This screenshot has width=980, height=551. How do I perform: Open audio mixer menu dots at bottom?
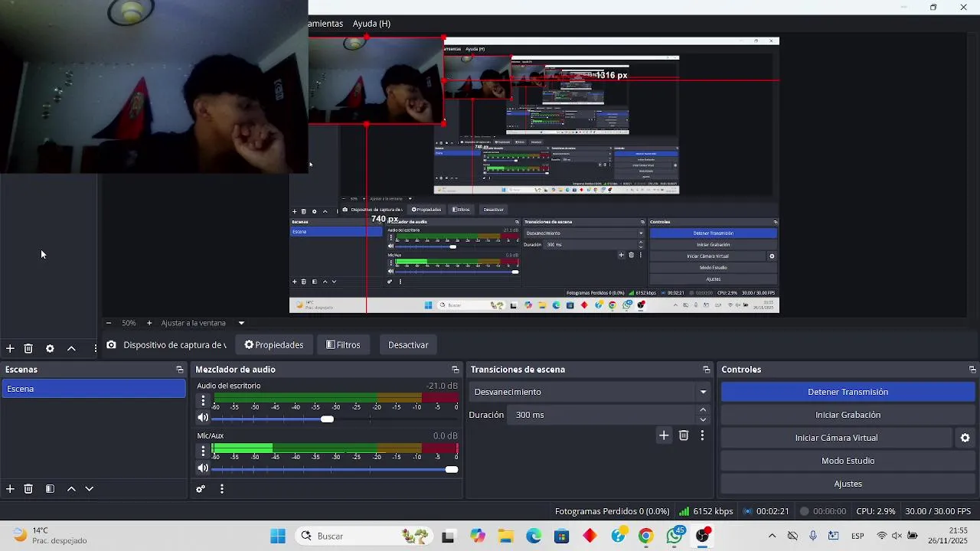point(222,488)
